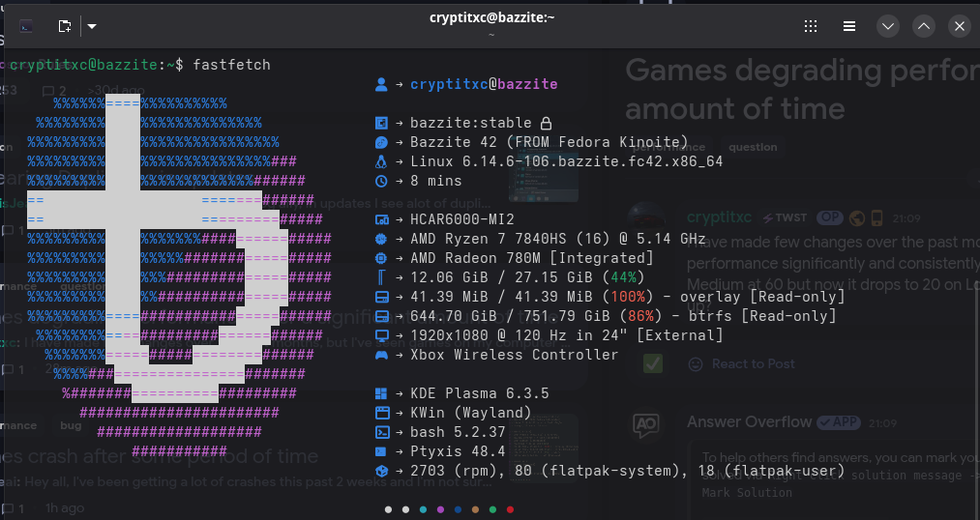Click Answer Overflow 'AO' avatar in background Discord
This screenshot has height=520, width=980.
pyautogui.click(x=645, y=425)
